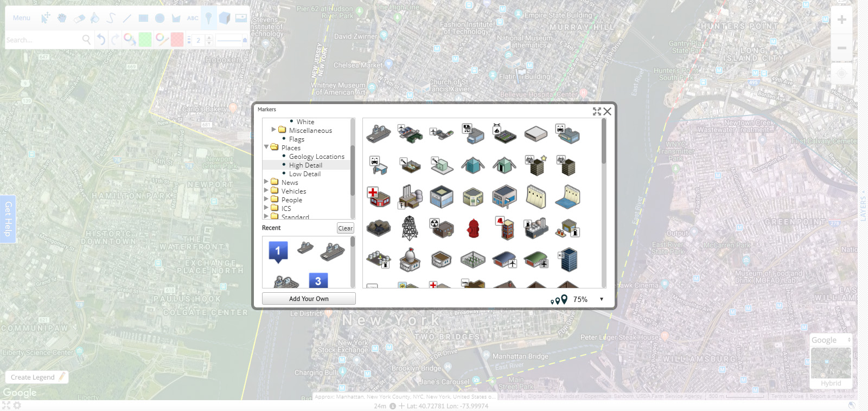The width and height of the screenshot is (868, 411).
Task: Select Low Detail under Places
Action: click(304, 174)
